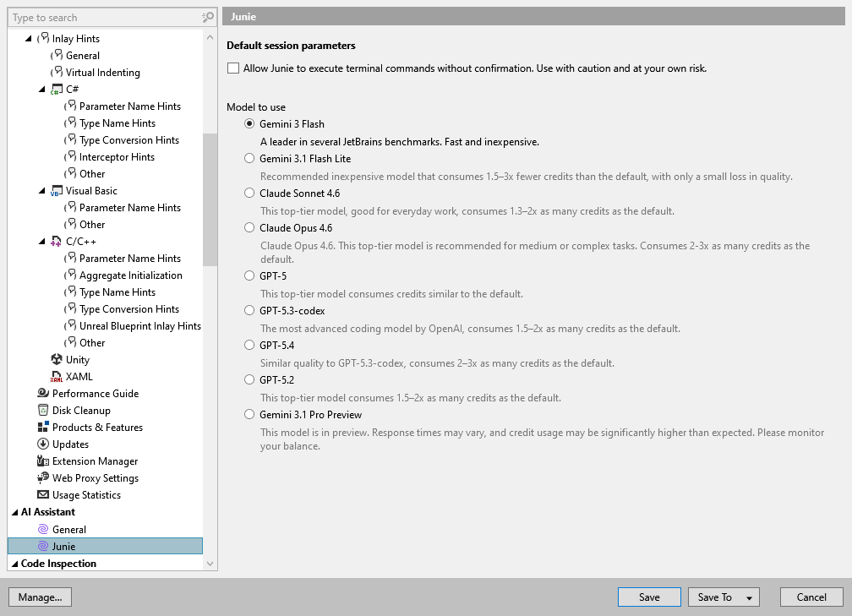Screen dimensions: 852x616
Task: Collapse the Visual Basic tree node
Action: pos(42,191)
